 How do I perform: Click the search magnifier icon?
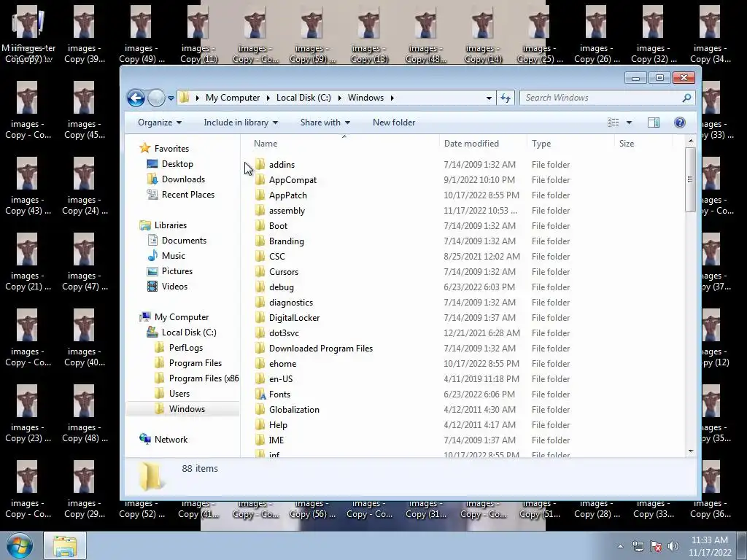click(686, 98)
